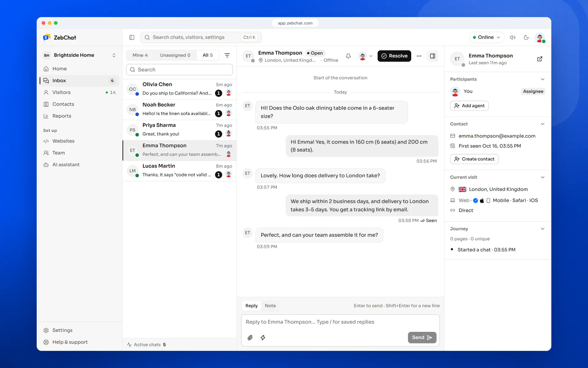Click the First seen calendar icon
This screenshot has width=588, height=368.
tap(453, 146)
